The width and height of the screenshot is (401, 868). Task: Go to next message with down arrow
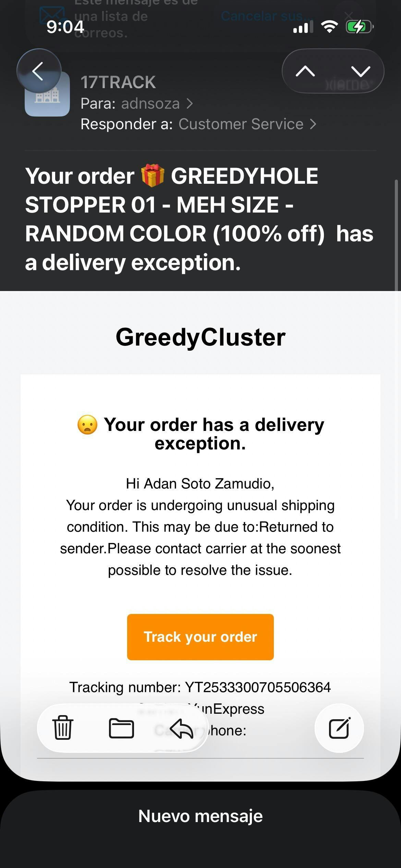pyautogui.click(x=361, y=71)
